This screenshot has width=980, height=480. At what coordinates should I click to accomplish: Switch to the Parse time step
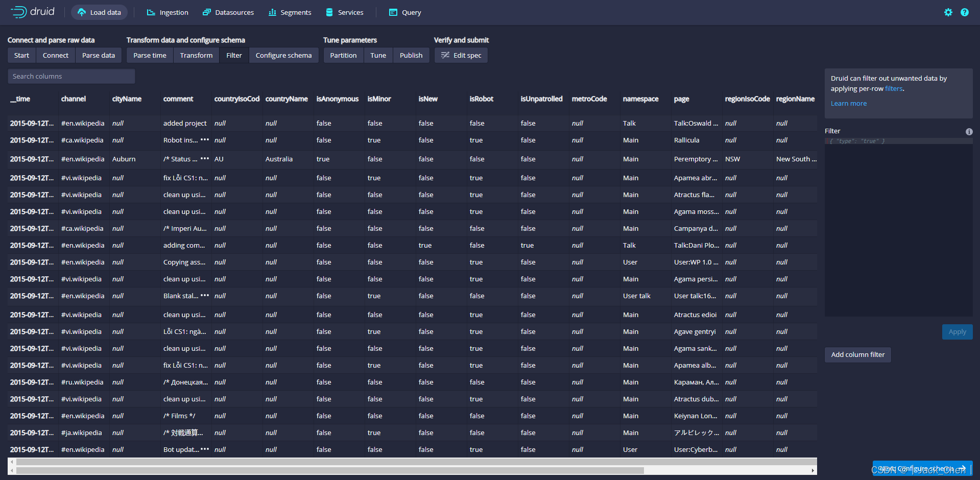coord(150,55)
